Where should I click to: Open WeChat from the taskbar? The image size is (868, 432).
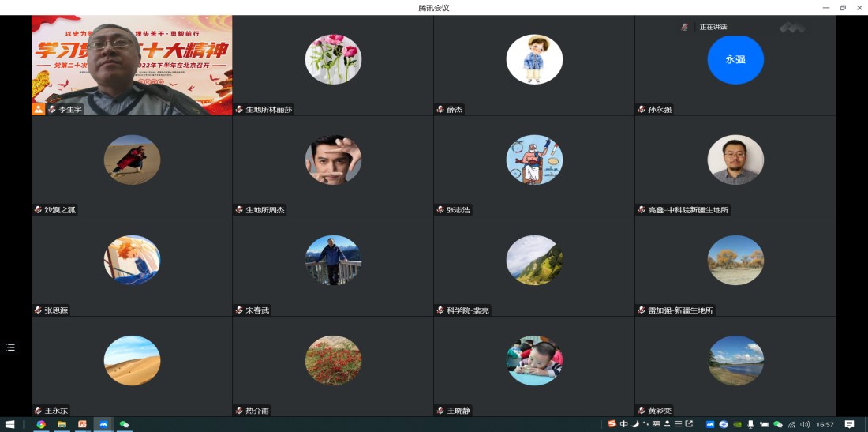[x=124, y=424]
